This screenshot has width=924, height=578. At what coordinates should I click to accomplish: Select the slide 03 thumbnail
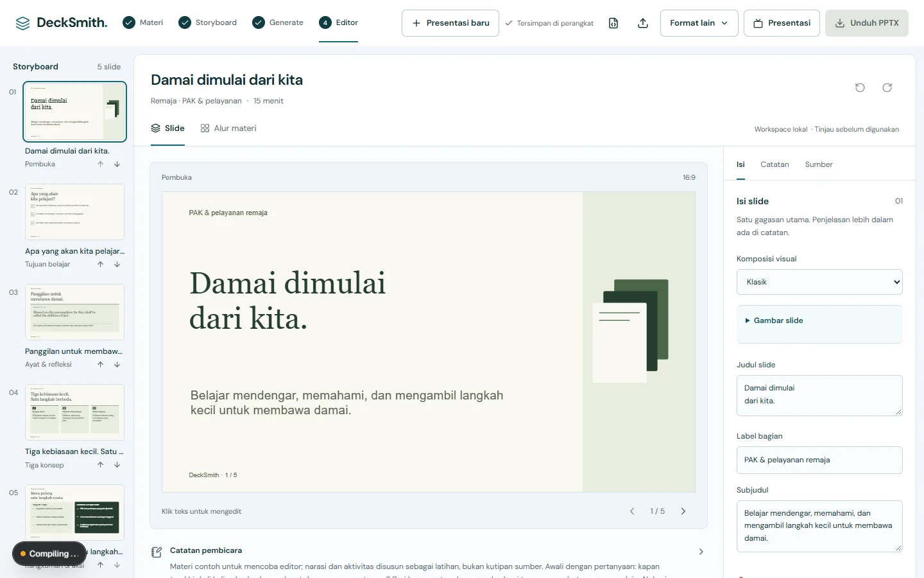[x=74, y=312]
